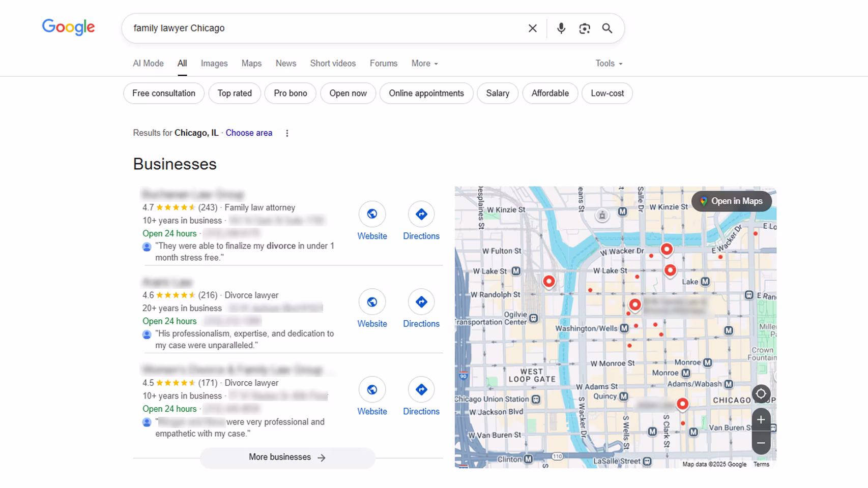Switch to Images tab
The width and height of the screenshot is (868, 488).
coord(214,64)
